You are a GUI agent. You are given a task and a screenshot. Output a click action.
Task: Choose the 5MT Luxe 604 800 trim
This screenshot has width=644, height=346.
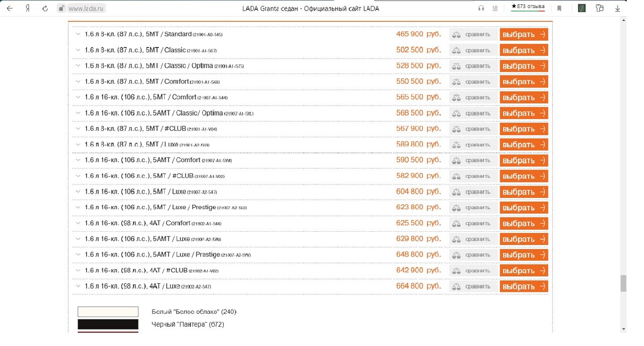524,192
